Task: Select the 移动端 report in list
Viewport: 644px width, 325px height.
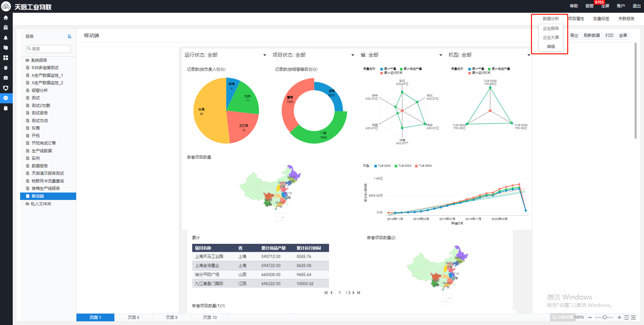Action: (48, 196)
